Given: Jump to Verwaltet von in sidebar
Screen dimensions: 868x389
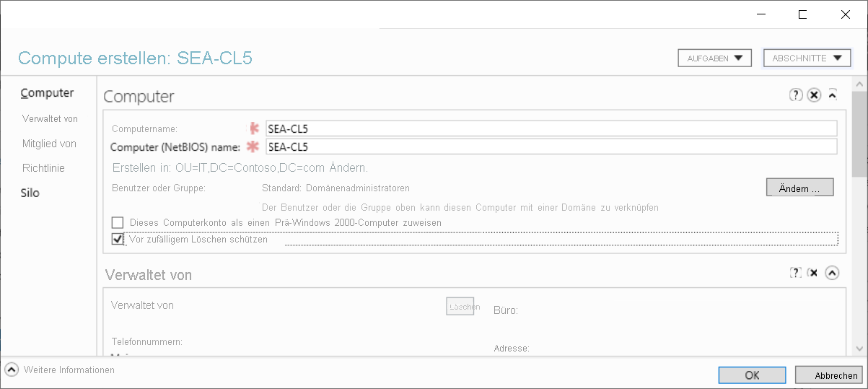Looking at the screenshot, I should tap(50, 118).
